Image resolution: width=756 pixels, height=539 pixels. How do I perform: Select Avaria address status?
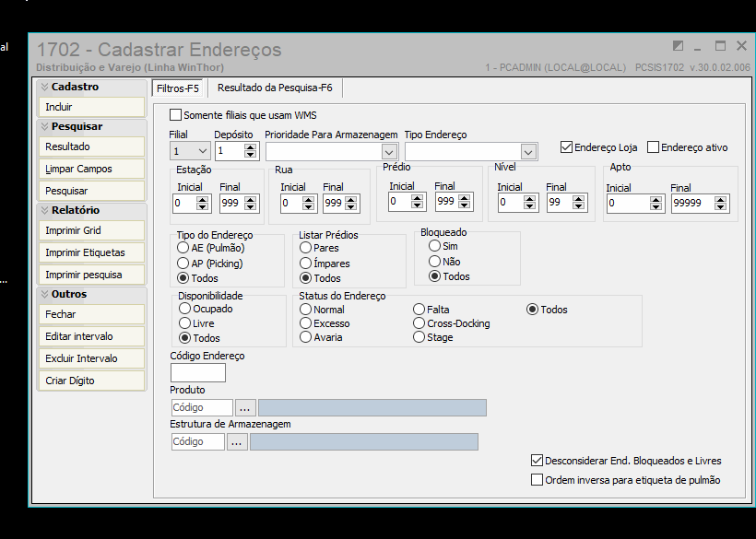[305, 337]
